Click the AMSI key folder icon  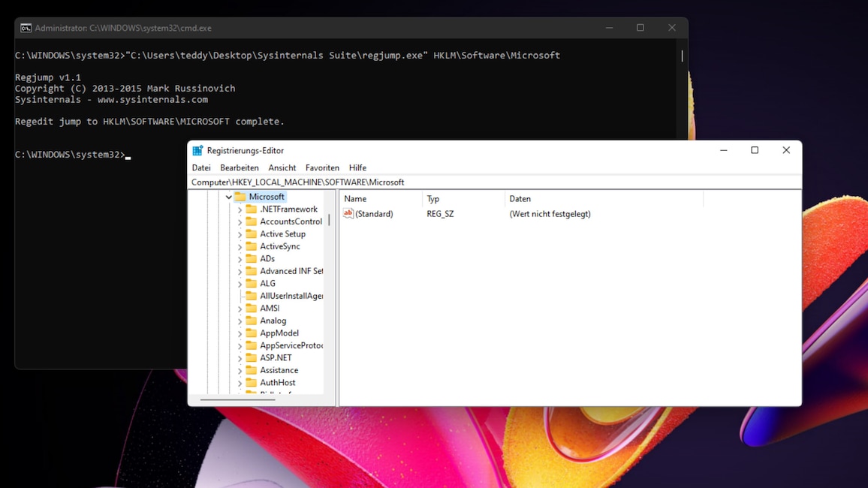252,308
